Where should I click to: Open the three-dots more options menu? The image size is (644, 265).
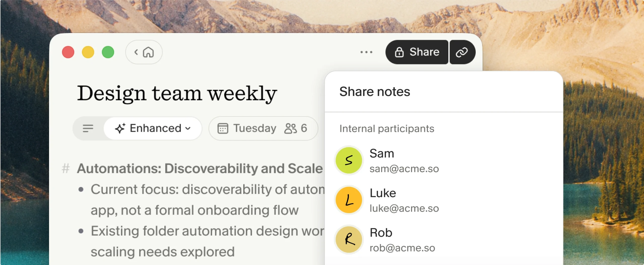coord(366,52)
